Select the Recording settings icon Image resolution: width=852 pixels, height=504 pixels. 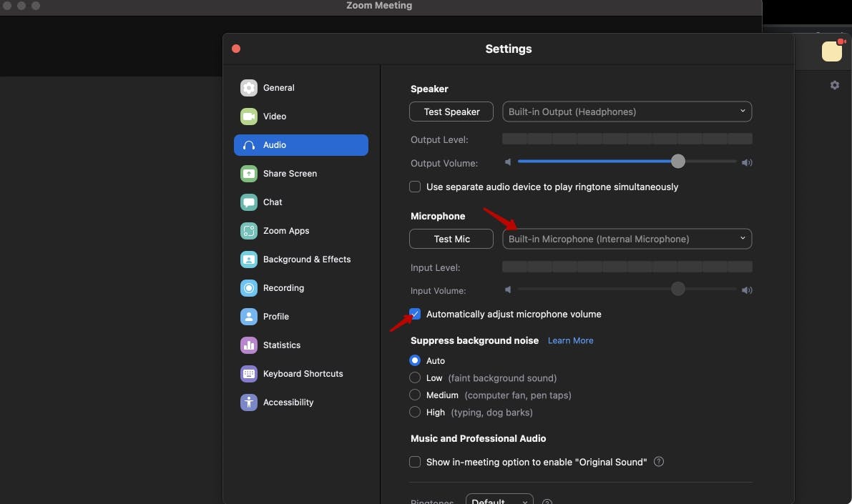coord(249,288)
